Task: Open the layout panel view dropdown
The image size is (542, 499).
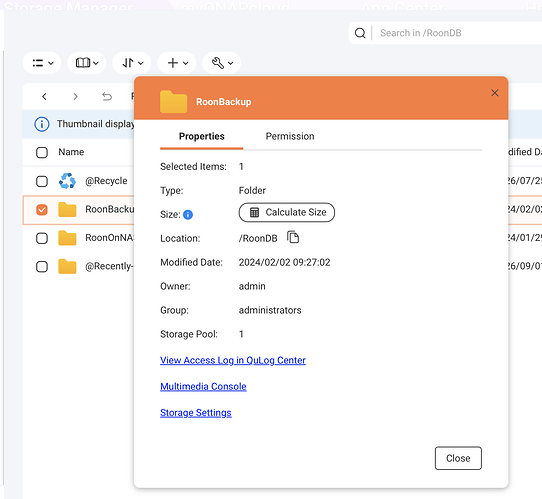Action: (x=87, y=63)
